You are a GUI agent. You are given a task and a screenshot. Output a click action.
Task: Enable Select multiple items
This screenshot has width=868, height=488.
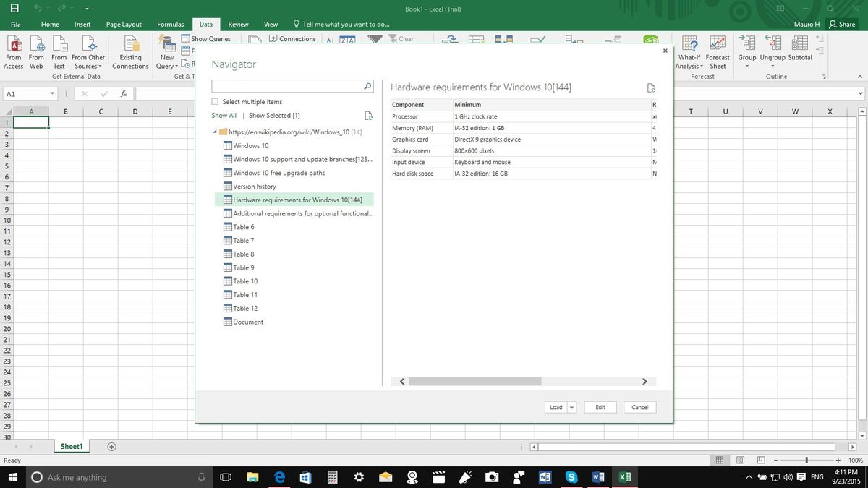pos(215,101)
